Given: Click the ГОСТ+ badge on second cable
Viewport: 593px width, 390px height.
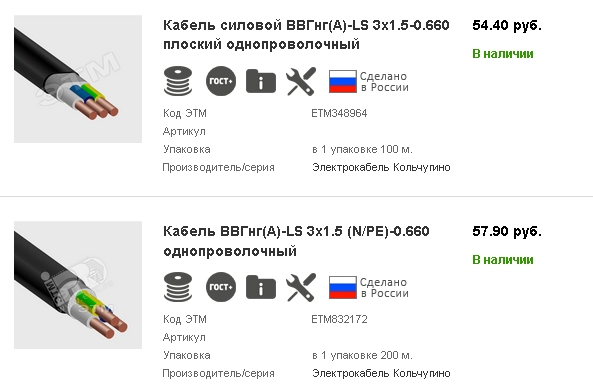Looking at the screenshot, I should 221,287.
